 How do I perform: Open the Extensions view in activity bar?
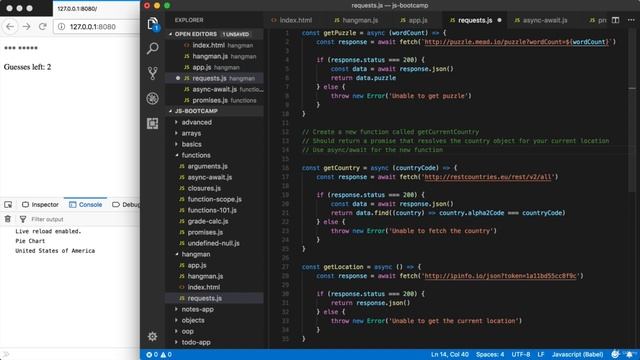coord(153,123)
